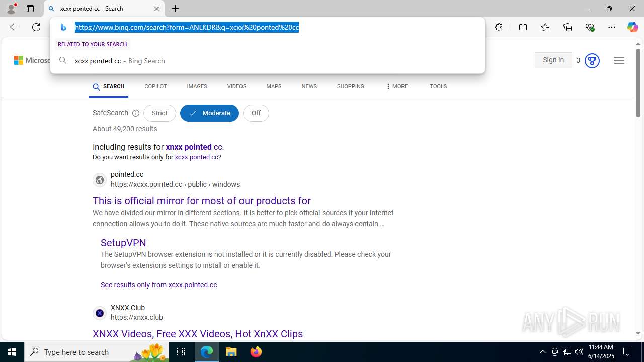Open the browser profile icon

[x=11, y=9]
